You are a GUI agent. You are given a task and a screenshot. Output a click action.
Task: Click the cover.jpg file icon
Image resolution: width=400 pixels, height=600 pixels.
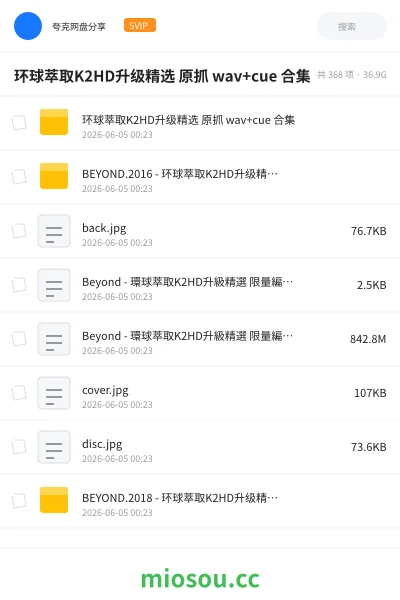coord(54,393)
